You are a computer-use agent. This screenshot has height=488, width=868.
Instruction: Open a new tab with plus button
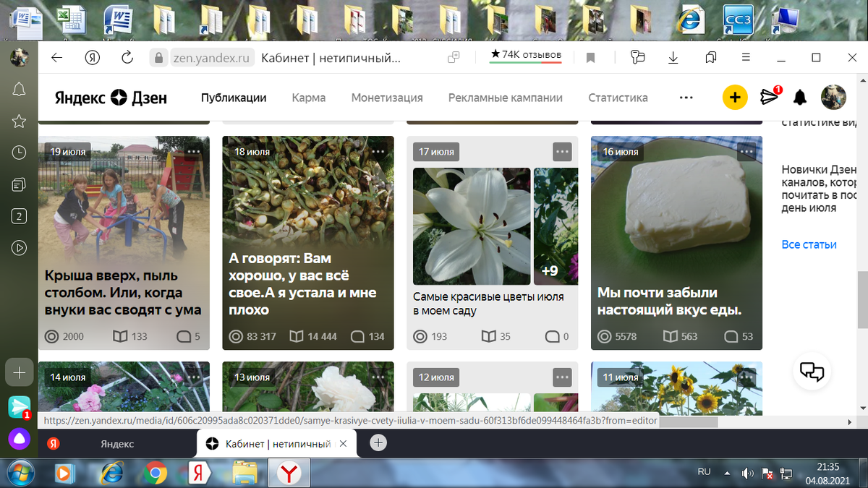click(378, 443)
